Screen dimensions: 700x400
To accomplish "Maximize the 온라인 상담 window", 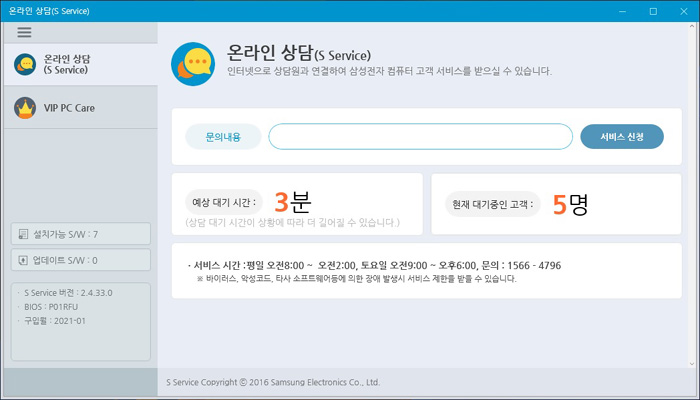I will (653, 11).
